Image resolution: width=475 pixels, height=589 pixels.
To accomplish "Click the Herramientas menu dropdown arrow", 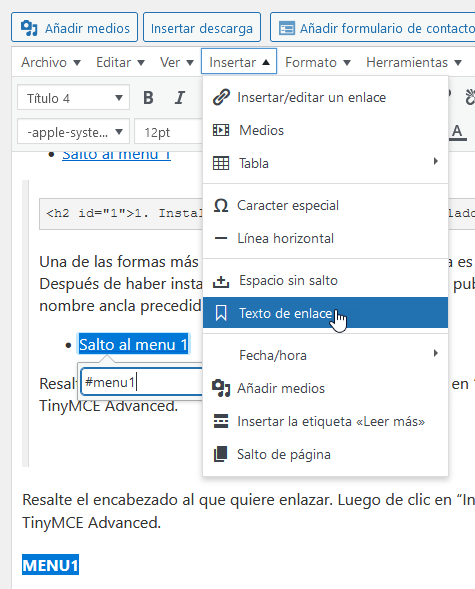I will pyautogui.click(x=458, y=63).
